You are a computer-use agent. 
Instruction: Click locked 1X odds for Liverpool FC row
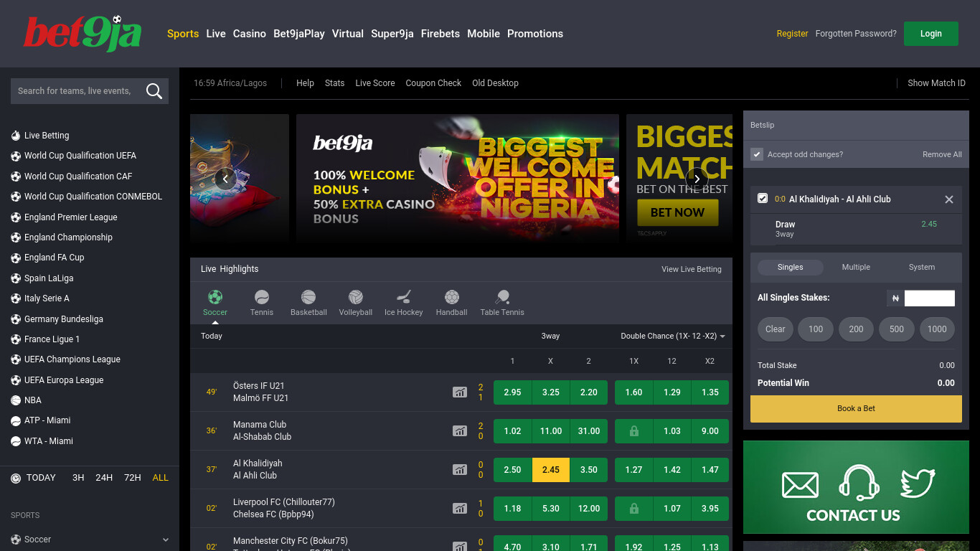(633, 509)
